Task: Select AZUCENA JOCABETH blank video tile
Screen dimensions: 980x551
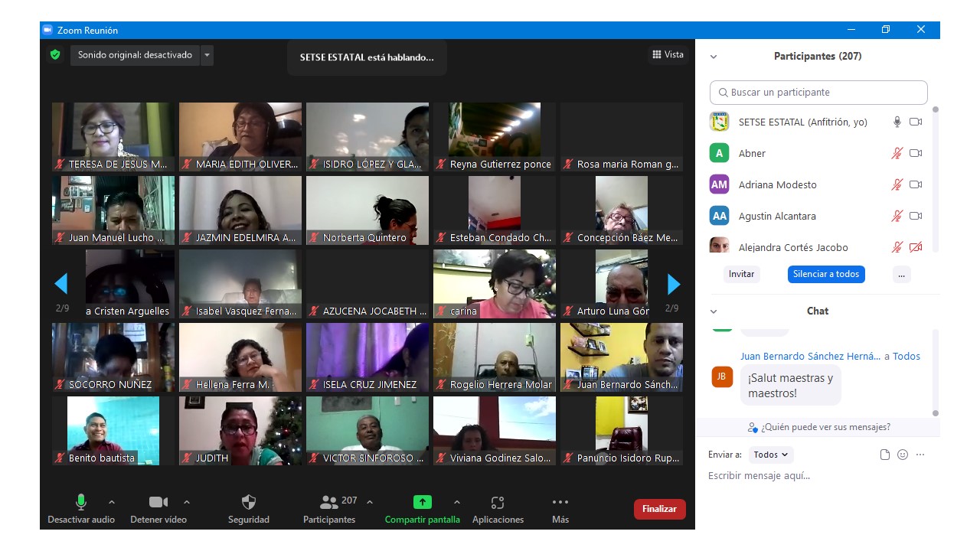Action: [x=367, y=284]
